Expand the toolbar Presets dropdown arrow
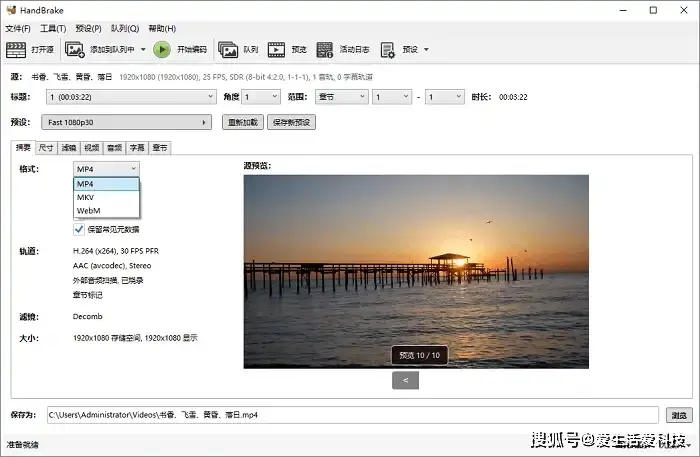 pos(426,50)
